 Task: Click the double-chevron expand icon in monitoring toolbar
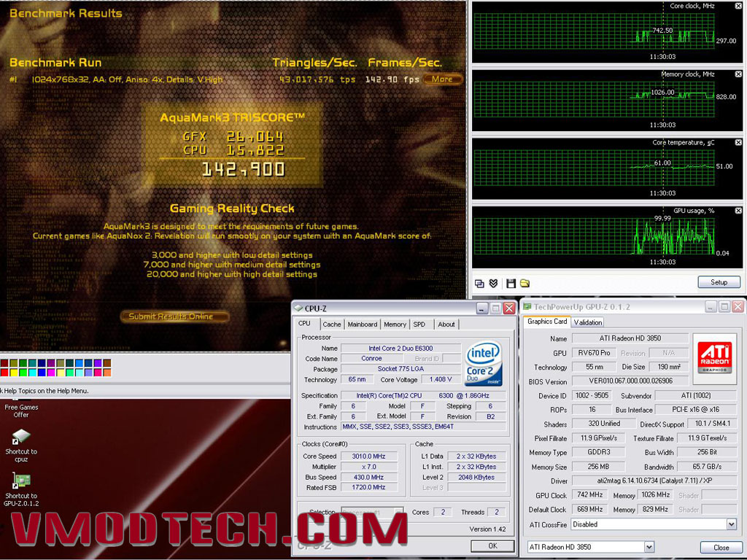(x=494, y=284)
